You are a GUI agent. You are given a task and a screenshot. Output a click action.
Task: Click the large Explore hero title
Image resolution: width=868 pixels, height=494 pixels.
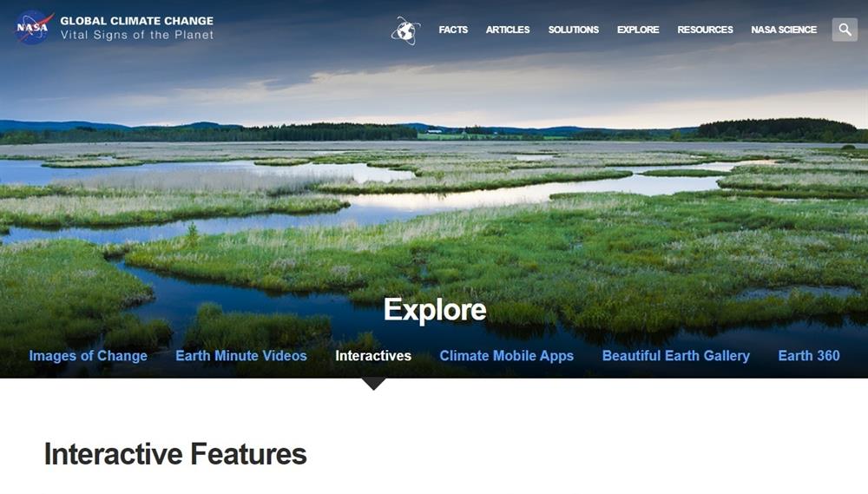435,310
